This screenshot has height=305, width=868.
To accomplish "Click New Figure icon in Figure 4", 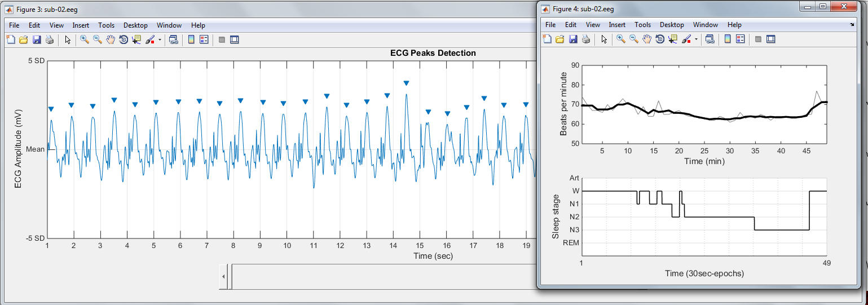I will 547,39.
